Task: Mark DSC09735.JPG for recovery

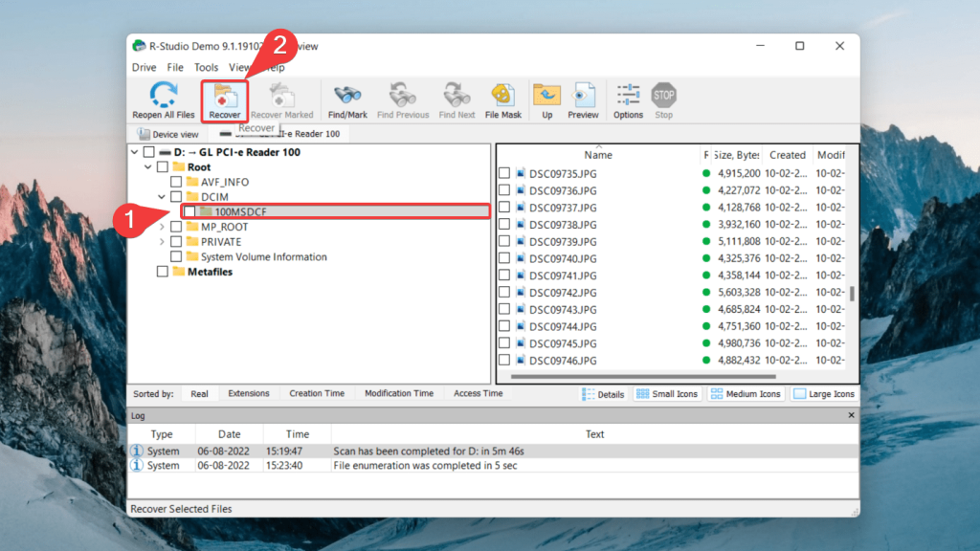Action: [502, 173]
